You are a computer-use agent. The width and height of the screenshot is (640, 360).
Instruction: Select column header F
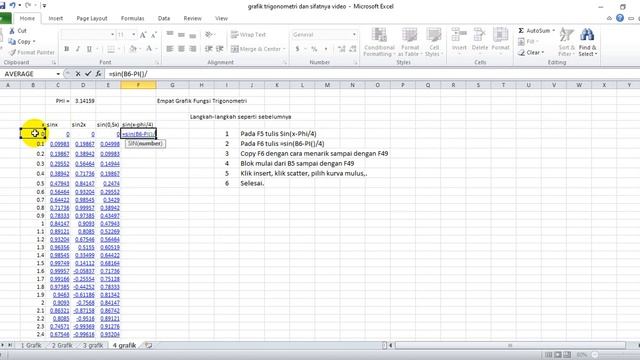click(138, 85)
